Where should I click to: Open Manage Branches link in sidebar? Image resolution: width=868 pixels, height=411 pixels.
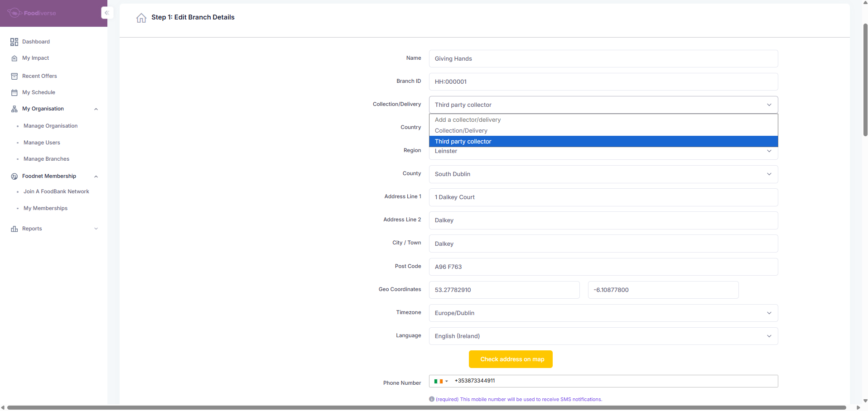tap(46, 159)
